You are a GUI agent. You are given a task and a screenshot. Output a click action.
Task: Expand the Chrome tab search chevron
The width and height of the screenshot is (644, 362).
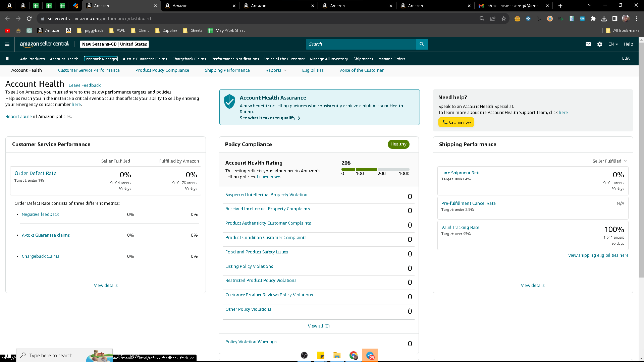tap(589, 5)
